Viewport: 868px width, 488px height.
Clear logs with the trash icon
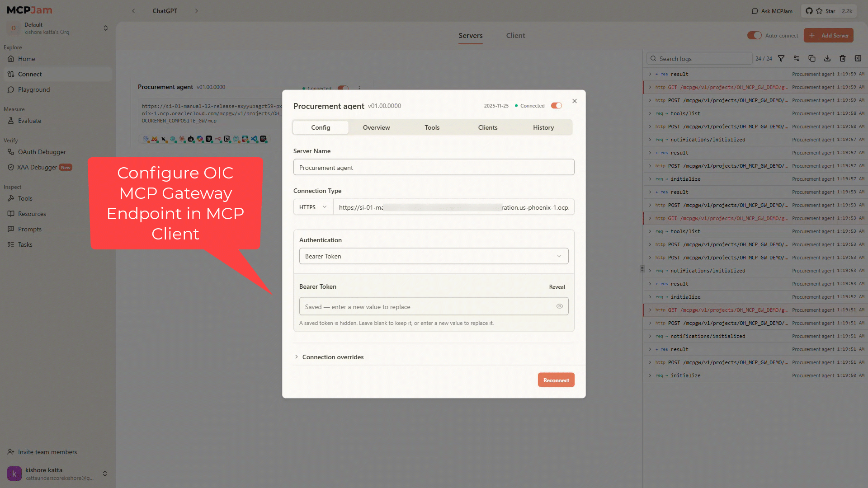[843, 59]
